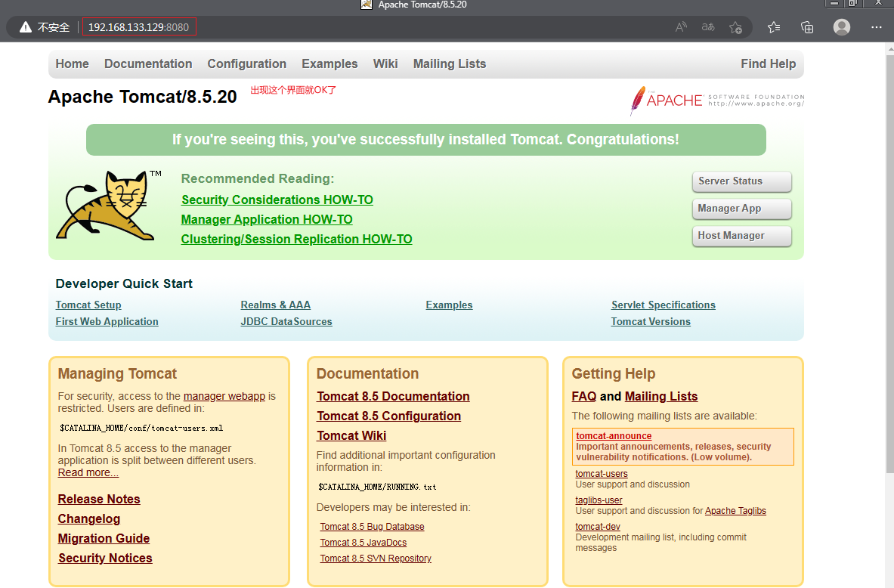This screenshot has width=894, height=588.
Task: Click the Read more... link
Action: pyautogui.click(x=88, y=473)
